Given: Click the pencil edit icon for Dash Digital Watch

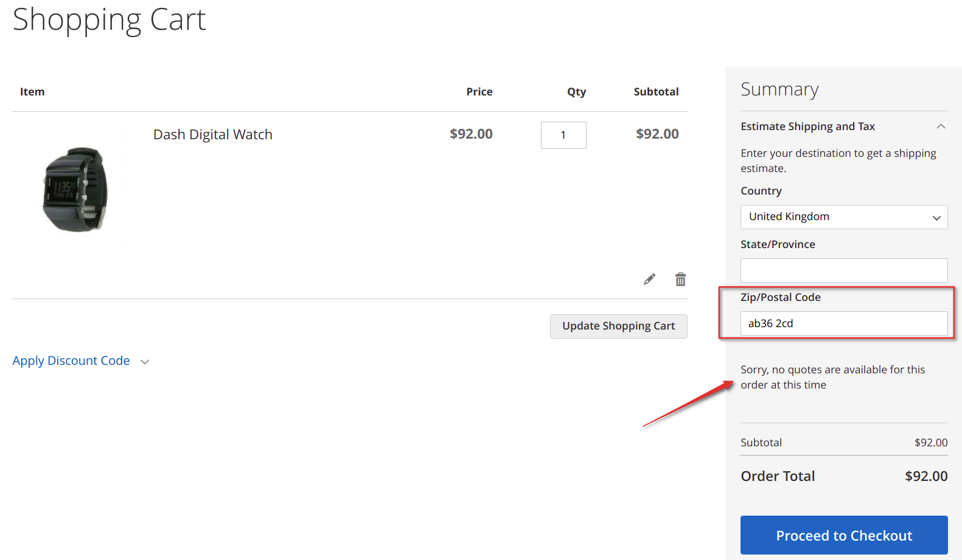Looking at the screenshot, I should point(649,279).
